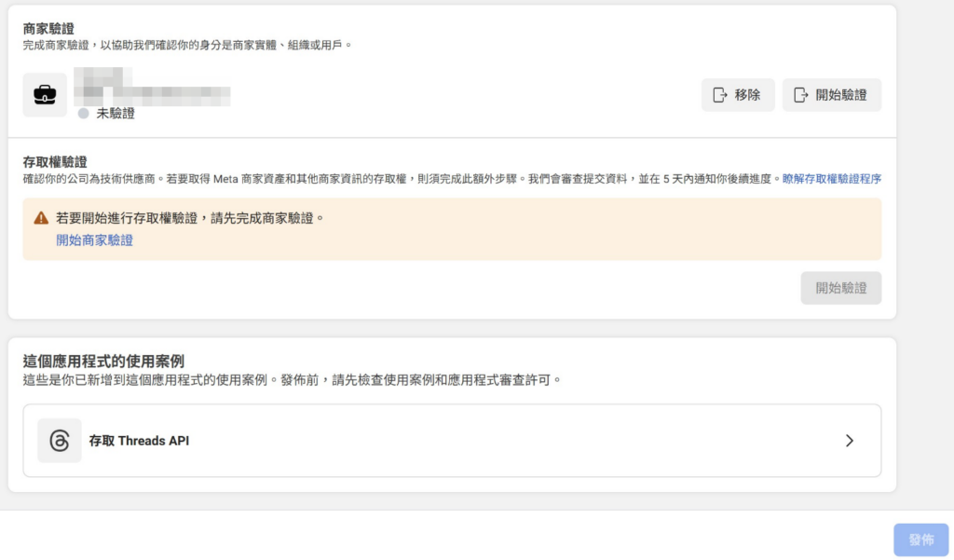Click the disabled 開始驗證 button under access verification
This screenshot has width=954, height=560.
click(840, 288)
